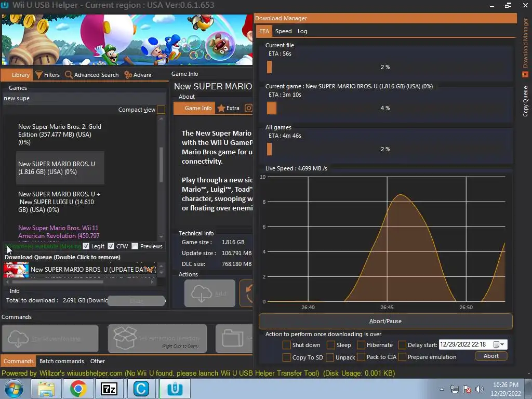Select the Library tab
The height and width of the screenshot is (399, 532).
17,75
